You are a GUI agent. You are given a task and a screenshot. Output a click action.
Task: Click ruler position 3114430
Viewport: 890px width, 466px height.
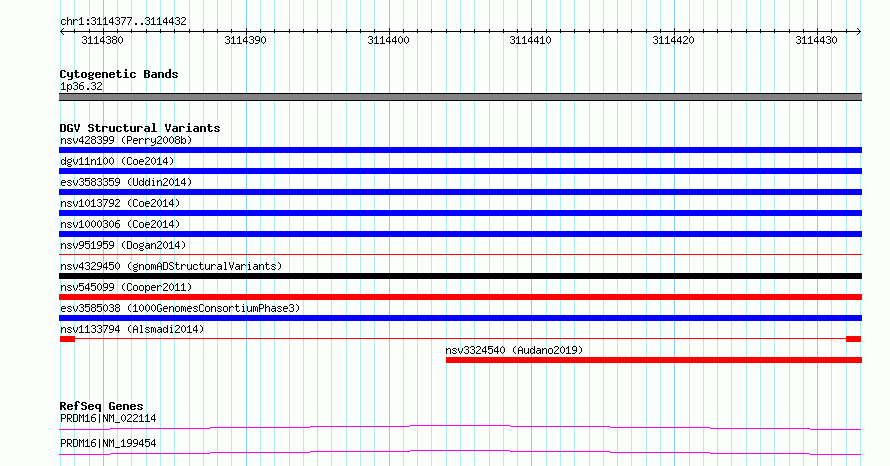816,40
